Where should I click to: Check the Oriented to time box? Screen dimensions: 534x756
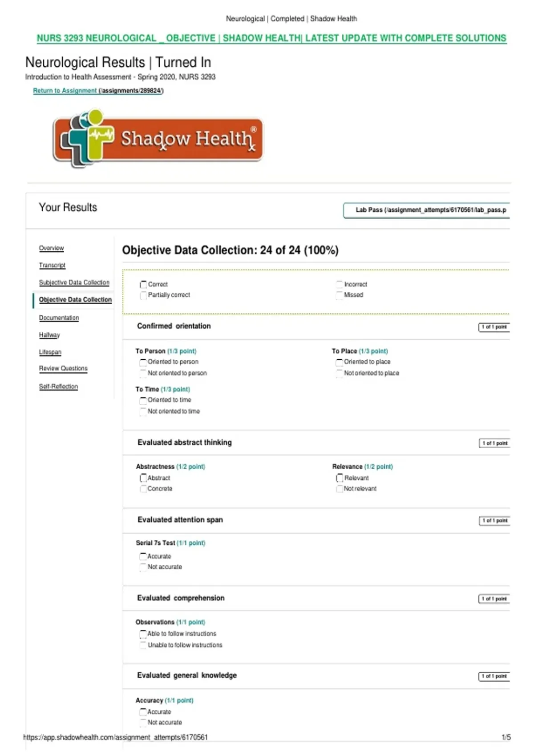click(143, 400)
